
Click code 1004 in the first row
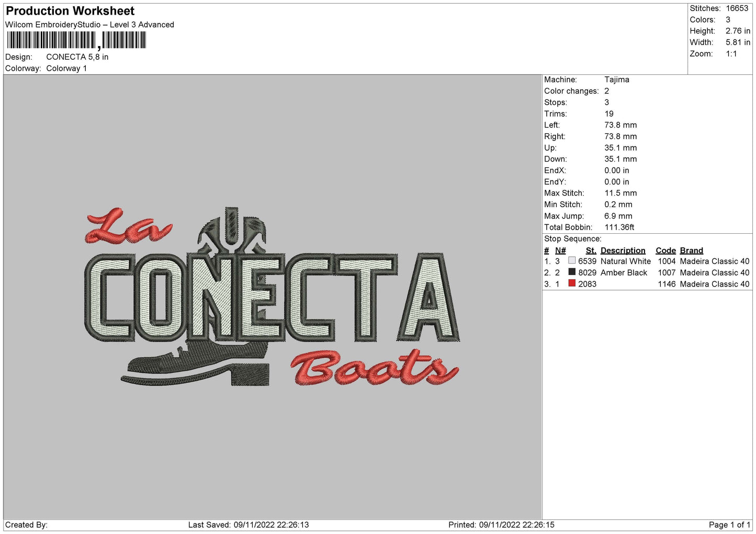coord(667,261)
